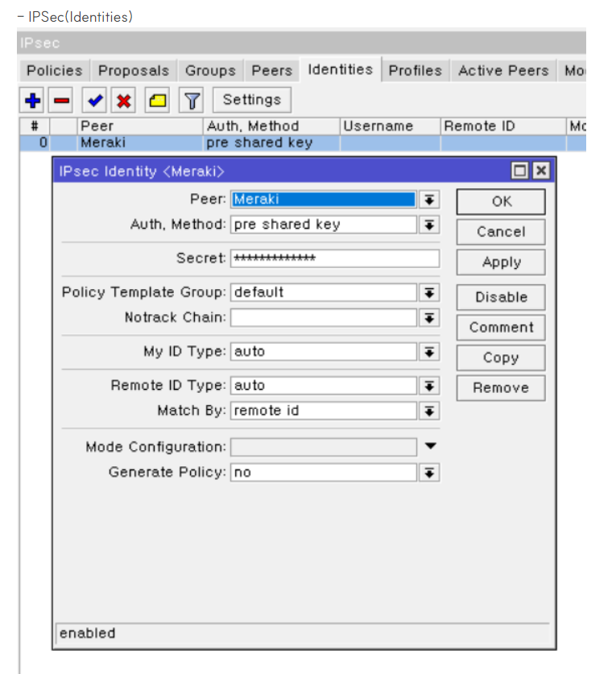616x674 pixels.
Task: Open the Comment button in the dialog
Action: click(x=501, y=328)
